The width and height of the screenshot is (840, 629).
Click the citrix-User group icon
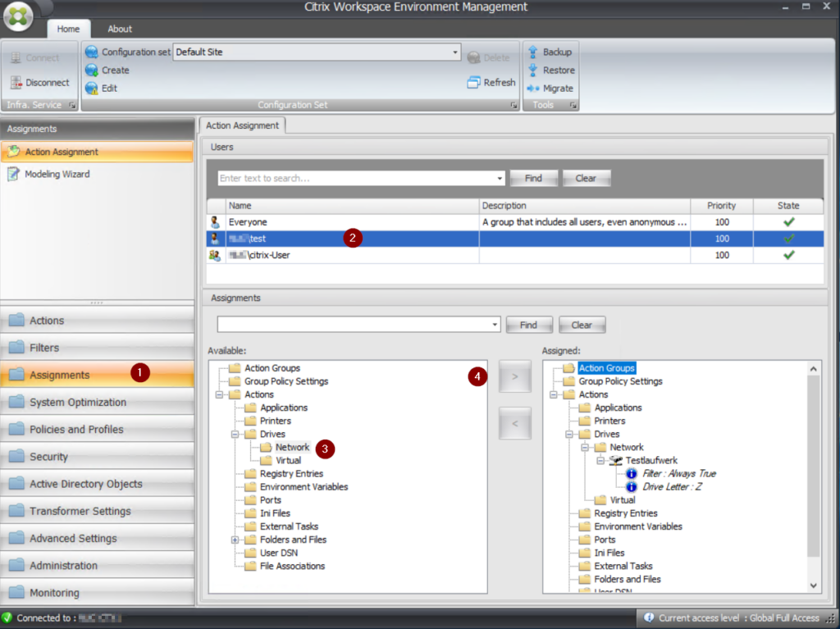(215, 255)
